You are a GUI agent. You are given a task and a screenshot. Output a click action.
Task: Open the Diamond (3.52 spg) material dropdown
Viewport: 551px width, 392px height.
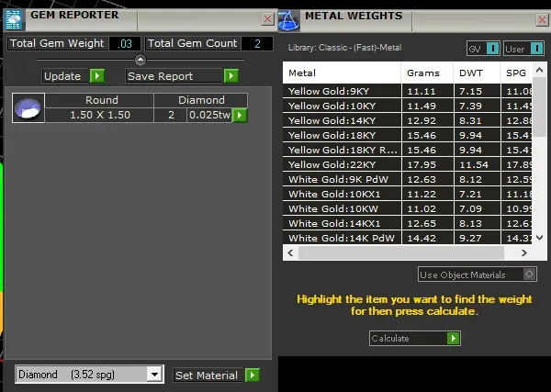(154, 375)
